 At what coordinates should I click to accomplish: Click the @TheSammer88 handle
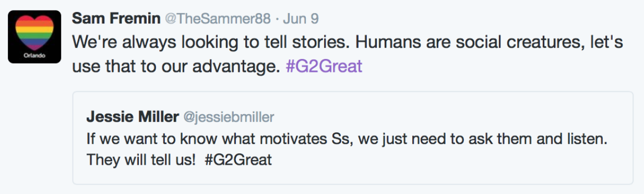click(218, 19)
